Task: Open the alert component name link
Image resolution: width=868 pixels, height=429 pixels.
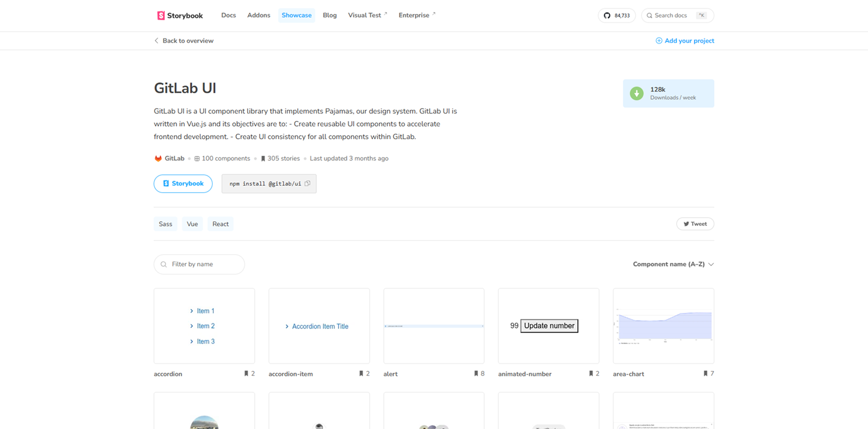Action: [390, 374]
